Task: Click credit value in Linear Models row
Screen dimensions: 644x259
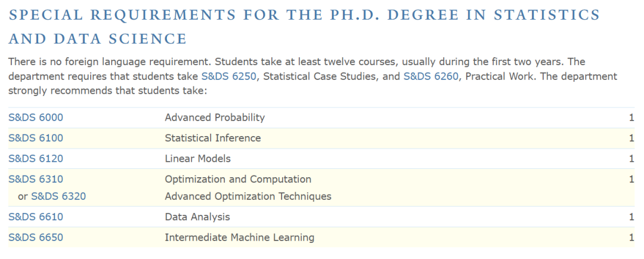Action: 631,159
